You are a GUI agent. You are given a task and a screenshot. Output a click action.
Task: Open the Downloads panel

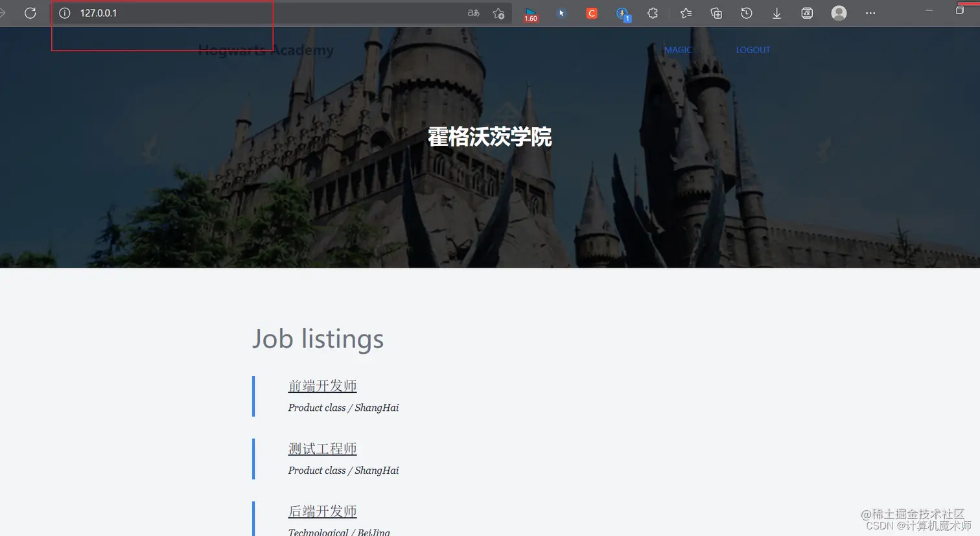tap(776, 13)
